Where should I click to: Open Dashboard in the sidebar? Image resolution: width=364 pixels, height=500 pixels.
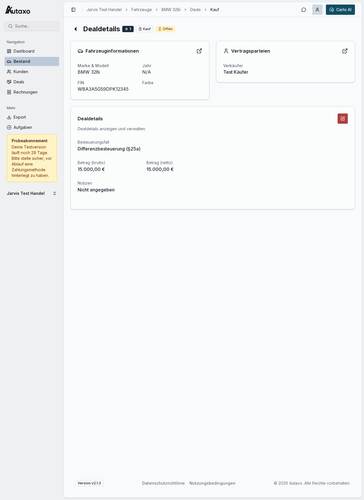pos(32,51)
